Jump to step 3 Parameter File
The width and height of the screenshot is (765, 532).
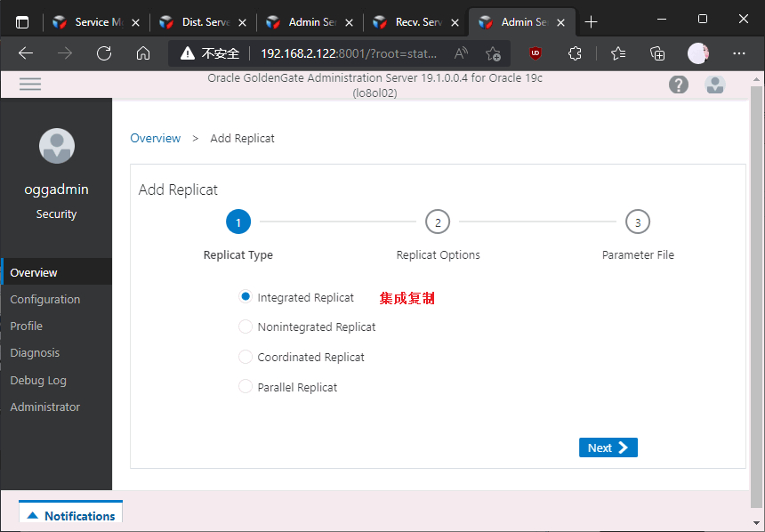638,222
